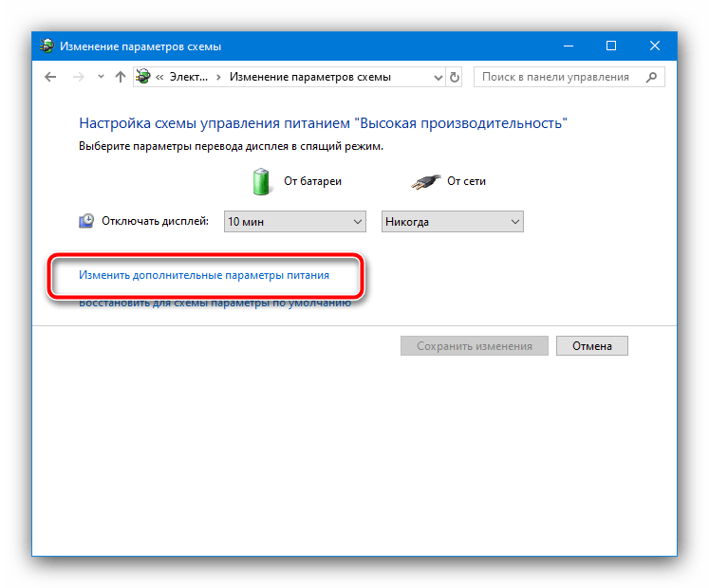Close the window
709x588 pixels.
point(654,46)
